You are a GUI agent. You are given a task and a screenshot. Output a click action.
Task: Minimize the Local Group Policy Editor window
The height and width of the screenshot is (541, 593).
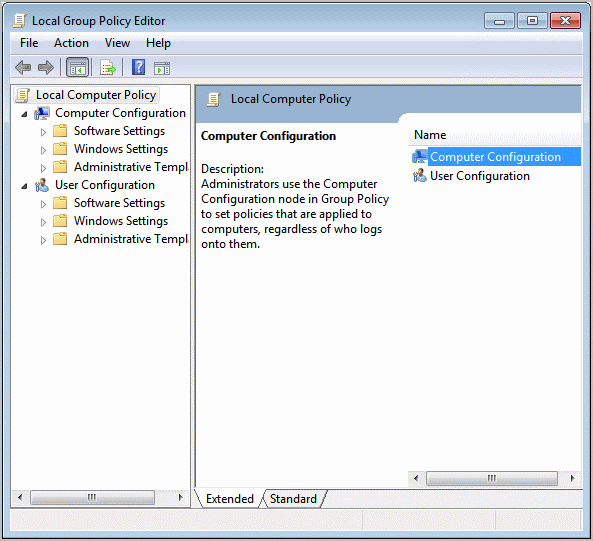pos(499,21)
